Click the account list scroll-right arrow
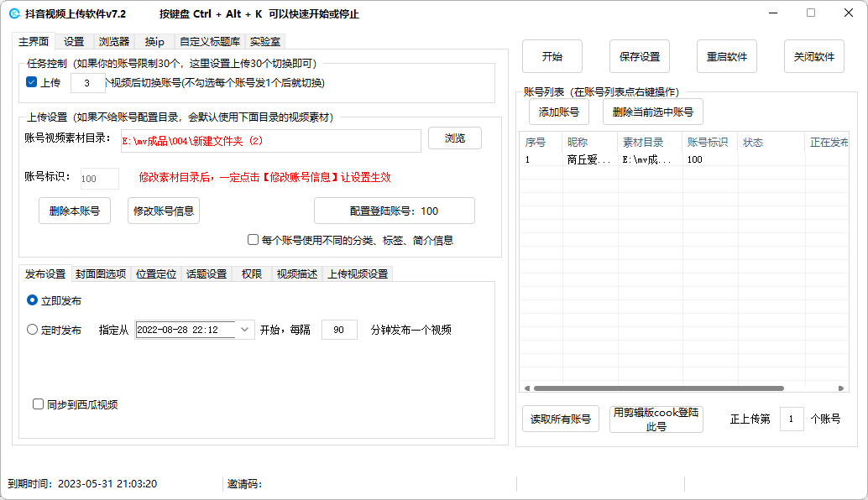Image resolution: width=868 pixels, height=500 pixels. point(841,388)
